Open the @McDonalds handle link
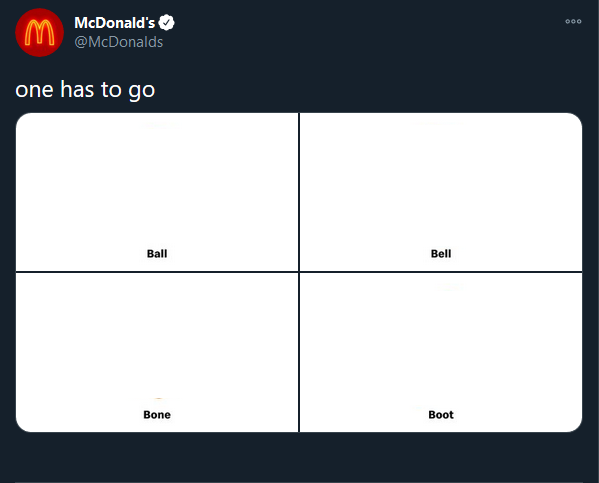This screenshot has width=599, height=483. click(119, 42)
